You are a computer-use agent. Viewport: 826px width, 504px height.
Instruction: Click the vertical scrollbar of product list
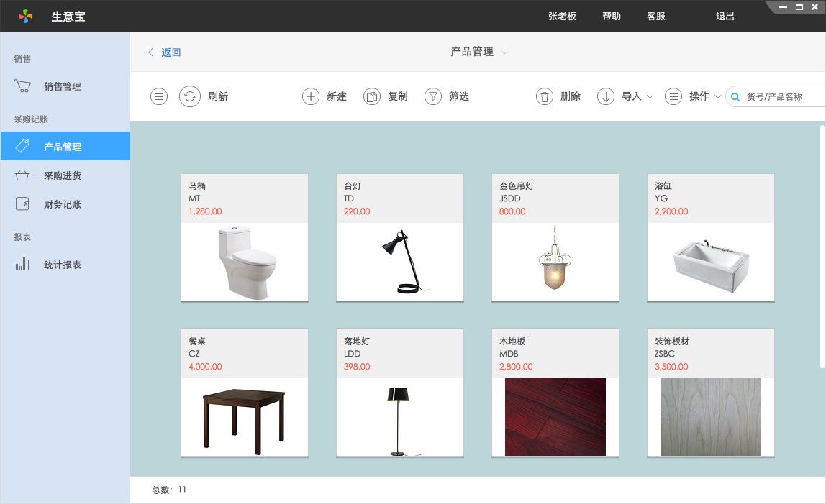(x=822, y=244)
